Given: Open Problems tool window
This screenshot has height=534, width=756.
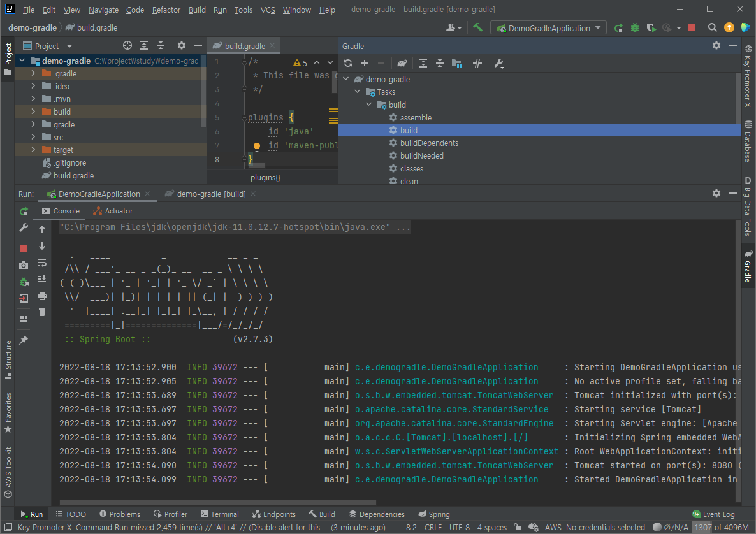Looking at the screenshot, I should point(120,514).
